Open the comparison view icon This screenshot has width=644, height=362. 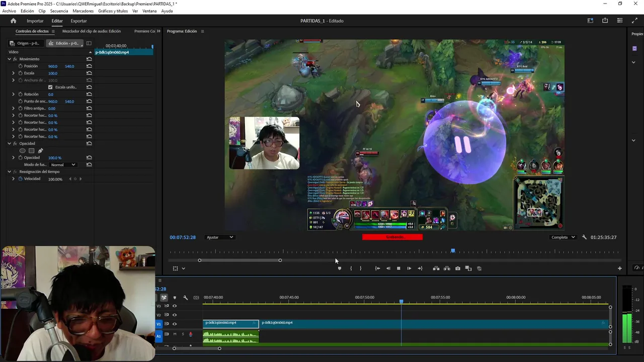pos(468,268)
